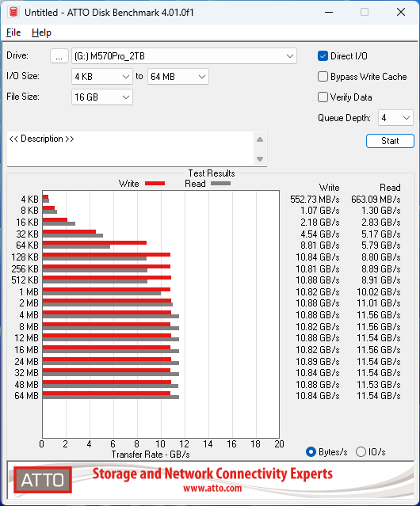Click the 64 MB row label in chart
The height and width of the screenshot is (506, 420).
pyautogui.click(x=26, y=396)
